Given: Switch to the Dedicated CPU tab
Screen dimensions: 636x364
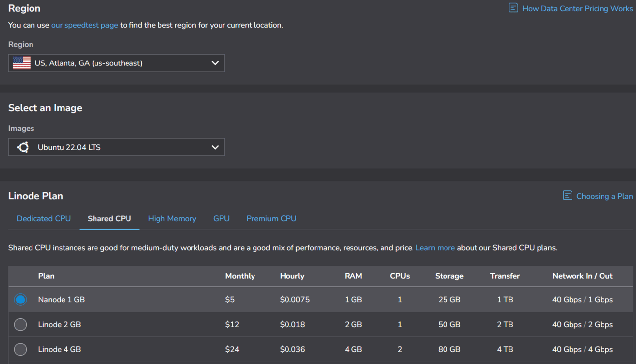Looking at the screenshot, I should click(x=44, y=218).
